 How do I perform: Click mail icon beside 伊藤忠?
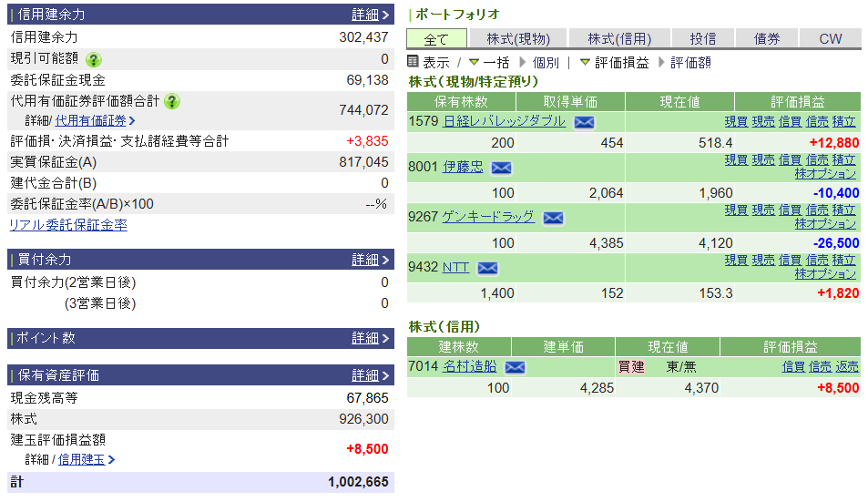point(501,168)
